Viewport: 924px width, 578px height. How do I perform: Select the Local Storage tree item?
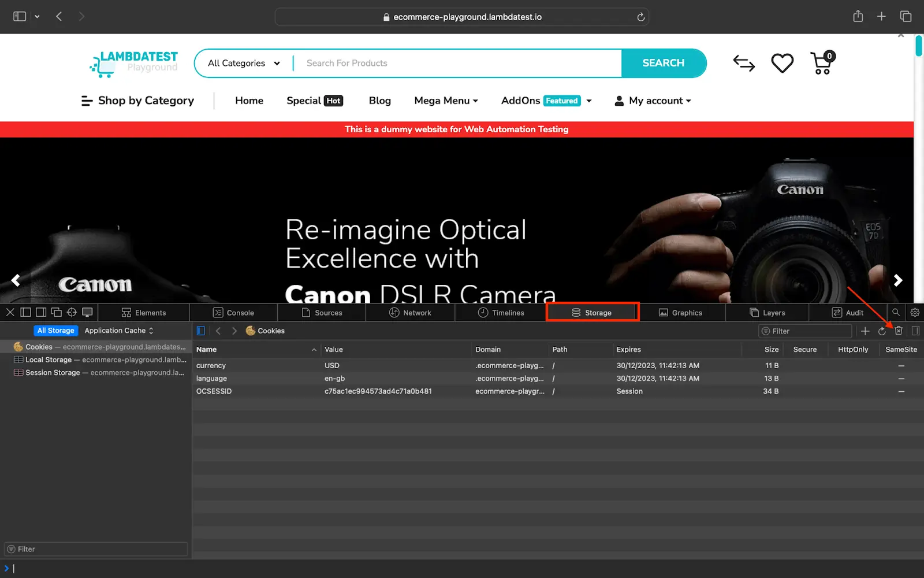coord(96,360)
